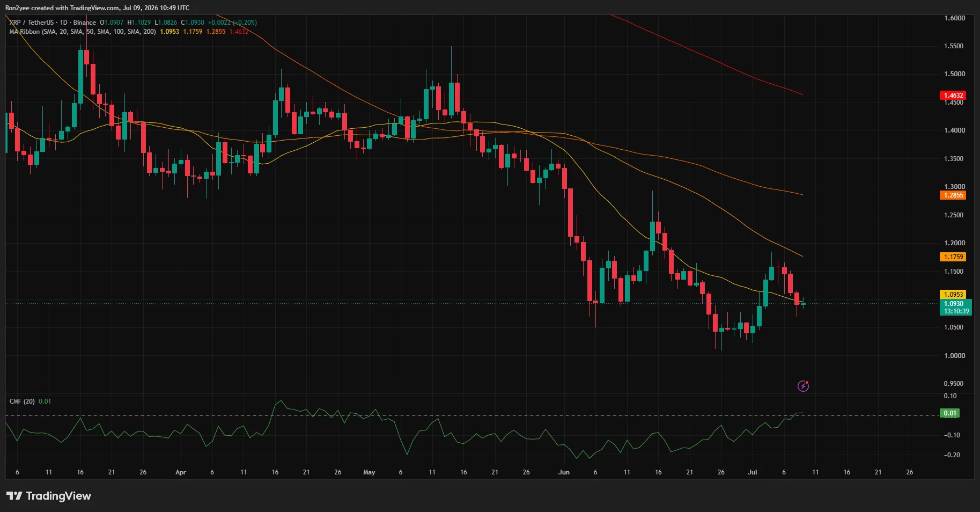The image size is (980, 512).
Task: Click the Jun label on time axis
Action: 564,472
